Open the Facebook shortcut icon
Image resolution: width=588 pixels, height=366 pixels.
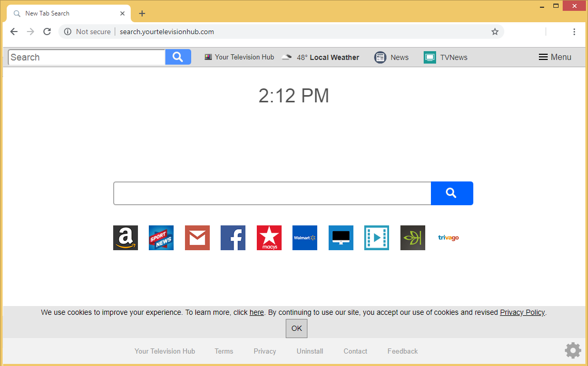233,238
